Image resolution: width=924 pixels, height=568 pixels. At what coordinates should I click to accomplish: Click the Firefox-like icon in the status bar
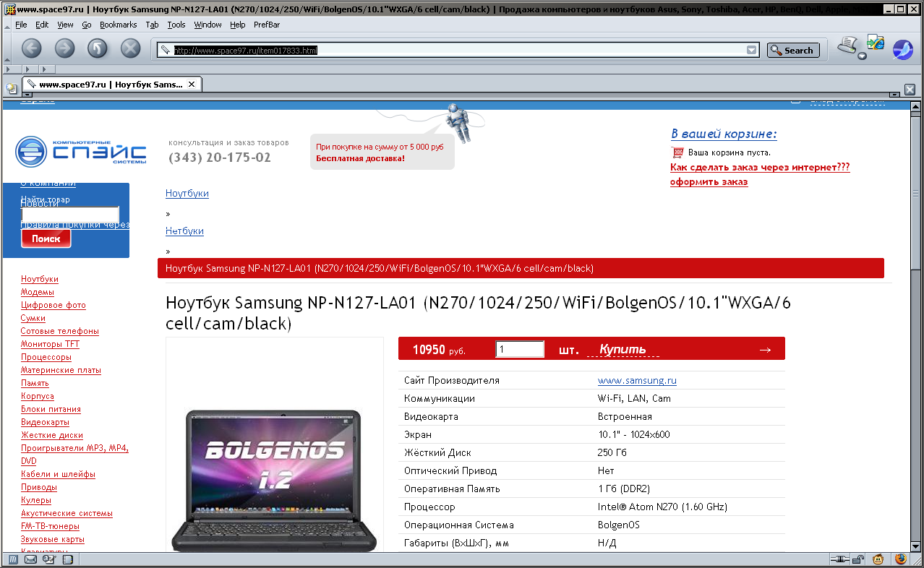(900, 559)
